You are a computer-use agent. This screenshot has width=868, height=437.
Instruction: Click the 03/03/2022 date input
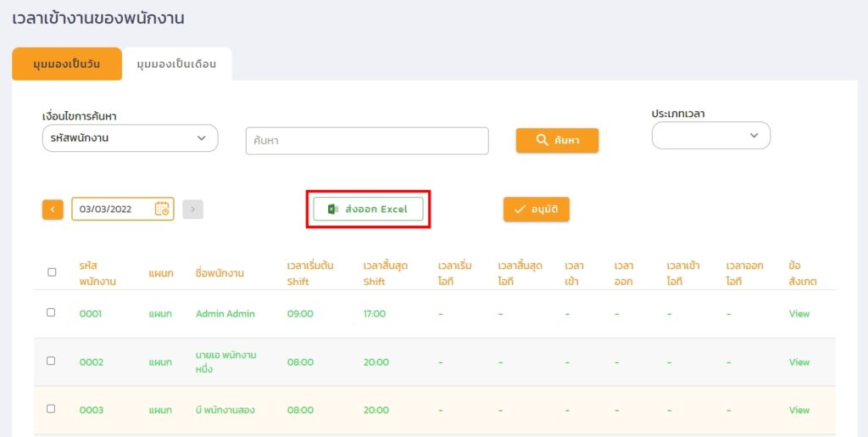click(112, 209)
